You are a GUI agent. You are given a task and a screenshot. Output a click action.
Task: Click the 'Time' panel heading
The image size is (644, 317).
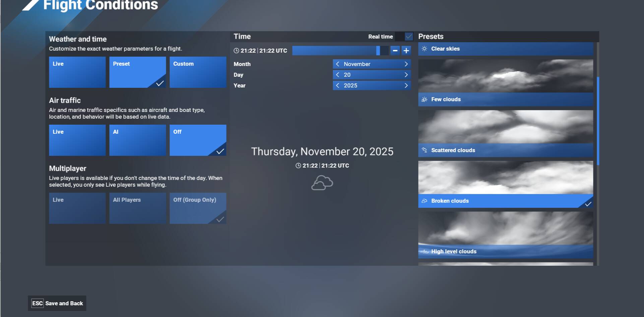pyautogui.click(x=242, y=36)
